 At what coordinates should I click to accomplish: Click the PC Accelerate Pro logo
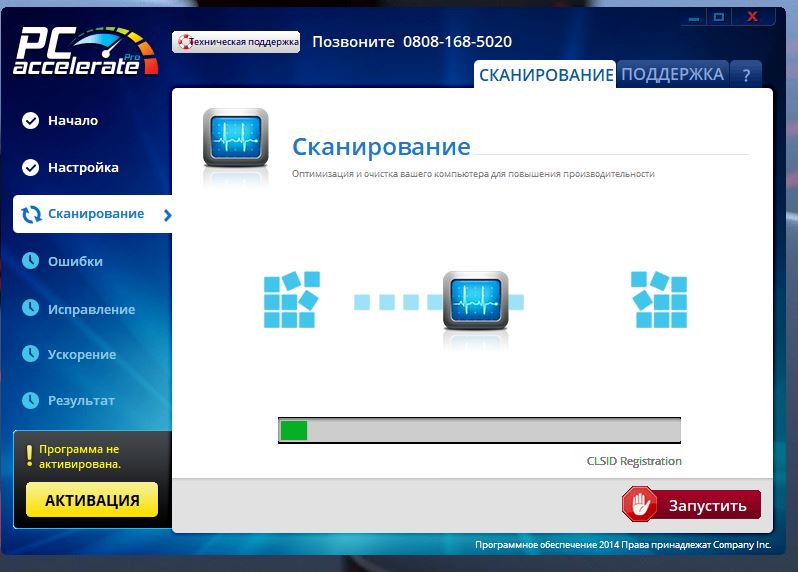tap(86, 51)
